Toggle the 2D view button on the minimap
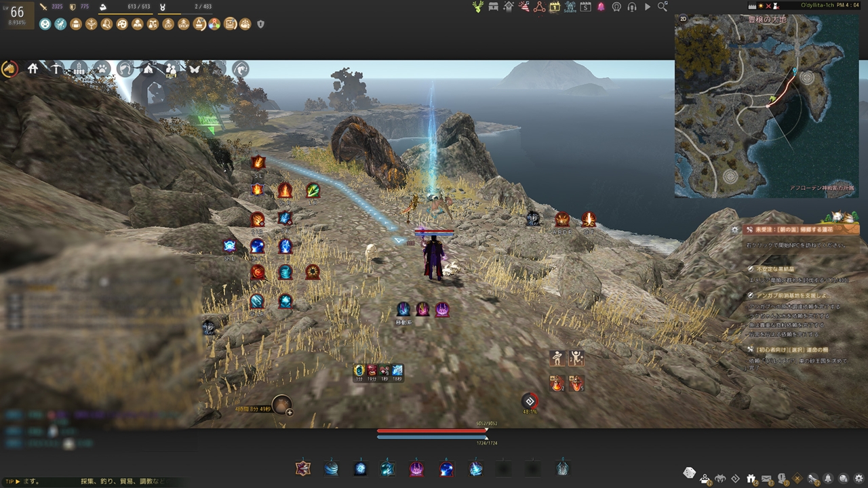 (x=683, y=20)
